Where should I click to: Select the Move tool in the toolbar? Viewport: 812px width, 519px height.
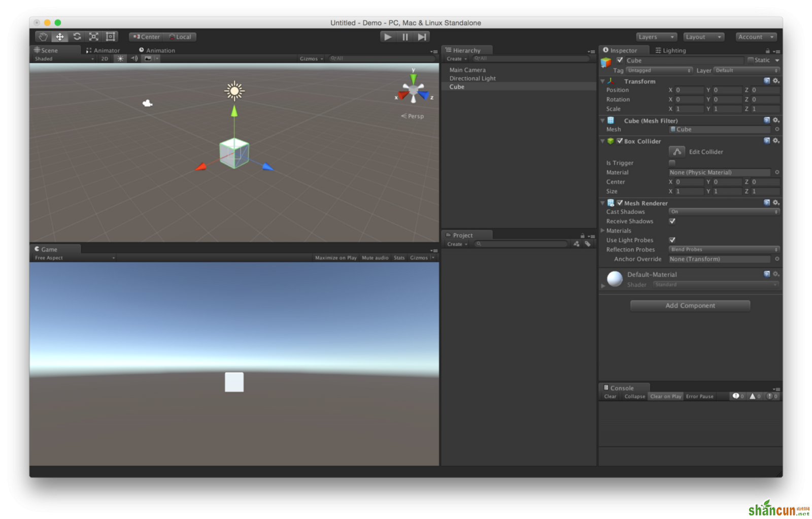[x=60, y=37]
